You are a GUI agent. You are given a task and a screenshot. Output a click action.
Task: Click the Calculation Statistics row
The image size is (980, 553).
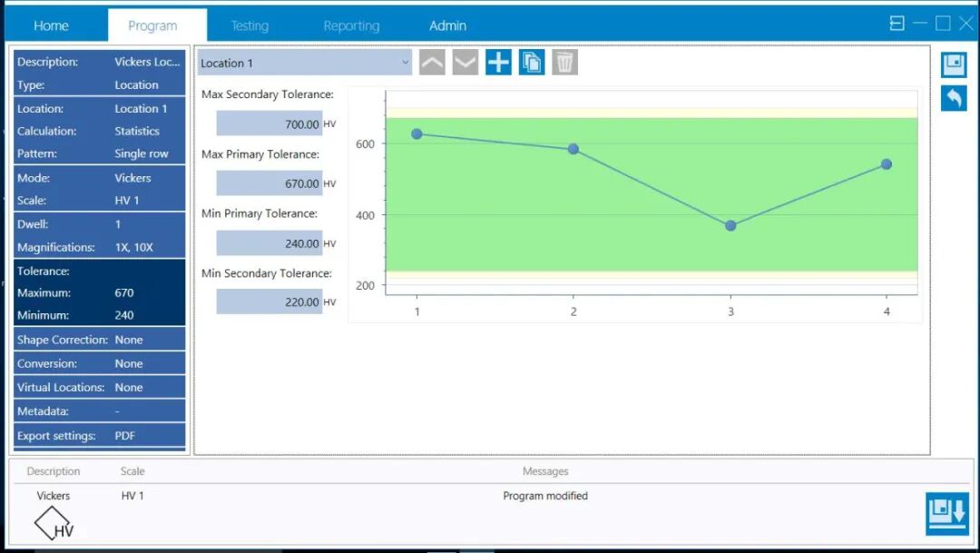coord(100,131)
